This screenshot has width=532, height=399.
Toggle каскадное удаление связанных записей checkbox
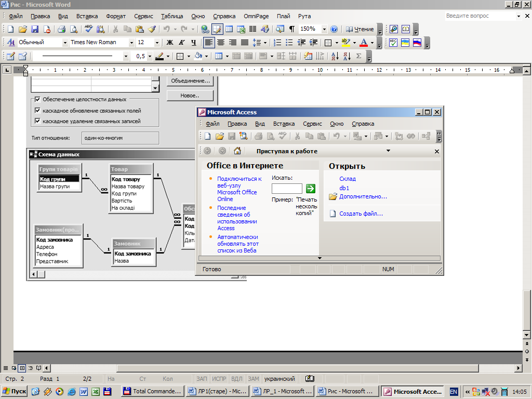tap(37, 121)
